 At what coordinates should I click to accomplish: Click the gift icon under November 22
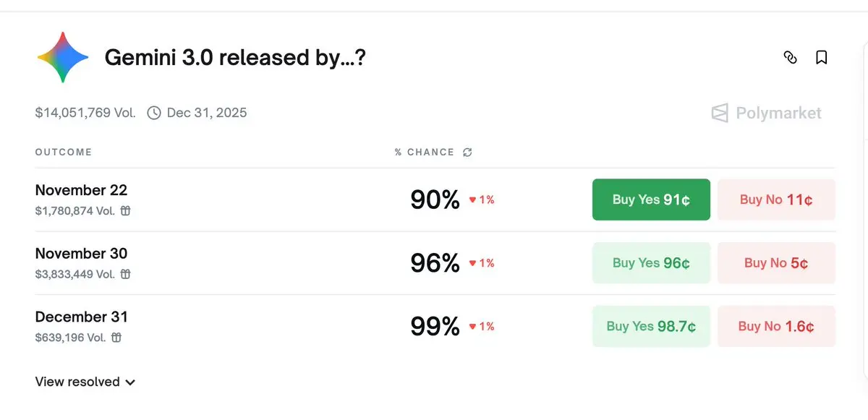click(x=126, y=211)
